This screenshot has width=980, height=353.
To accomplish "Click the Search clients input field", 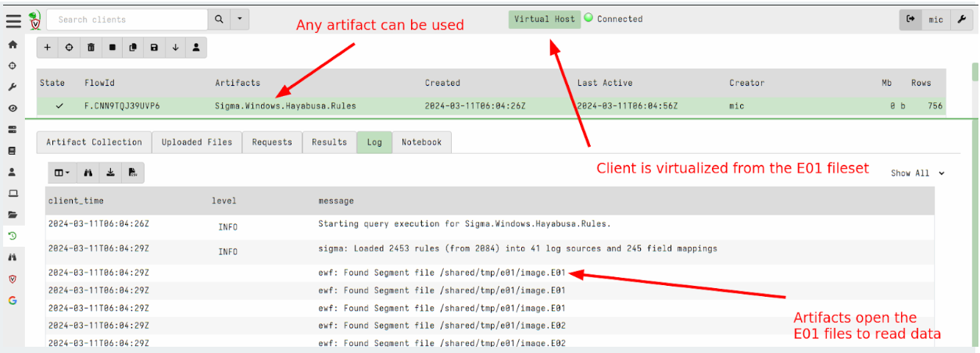I will coord(127,20).
